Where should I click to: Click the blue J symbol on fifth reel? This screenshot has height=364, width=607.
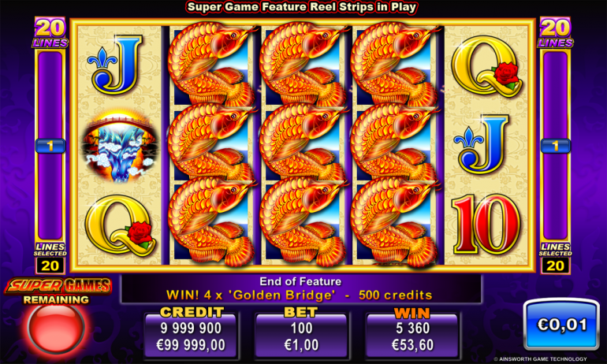482,144
